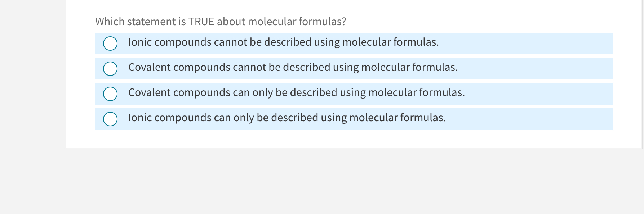The image size is (644, 214).
Task: Select radio button for 'Covalent compounds cannot be described'
Action: pos(110,68)
